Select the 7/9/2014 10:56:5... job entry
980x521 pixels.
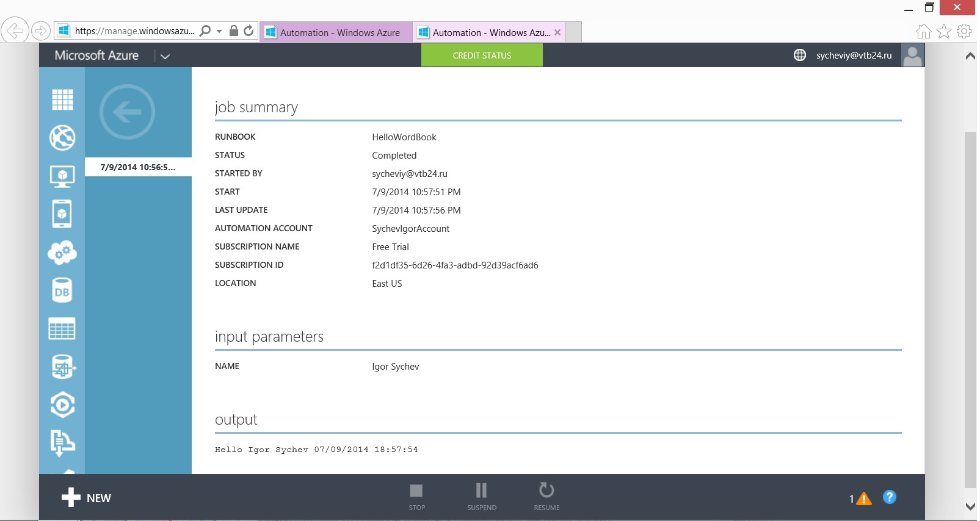pos(138,167)
